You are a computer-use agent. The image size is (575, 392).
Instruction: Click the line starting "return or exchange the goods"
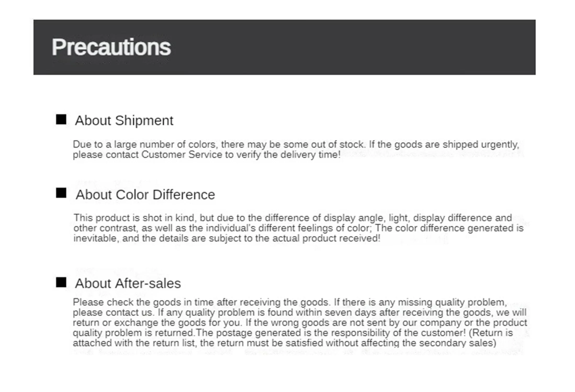[x=300, y=323]
